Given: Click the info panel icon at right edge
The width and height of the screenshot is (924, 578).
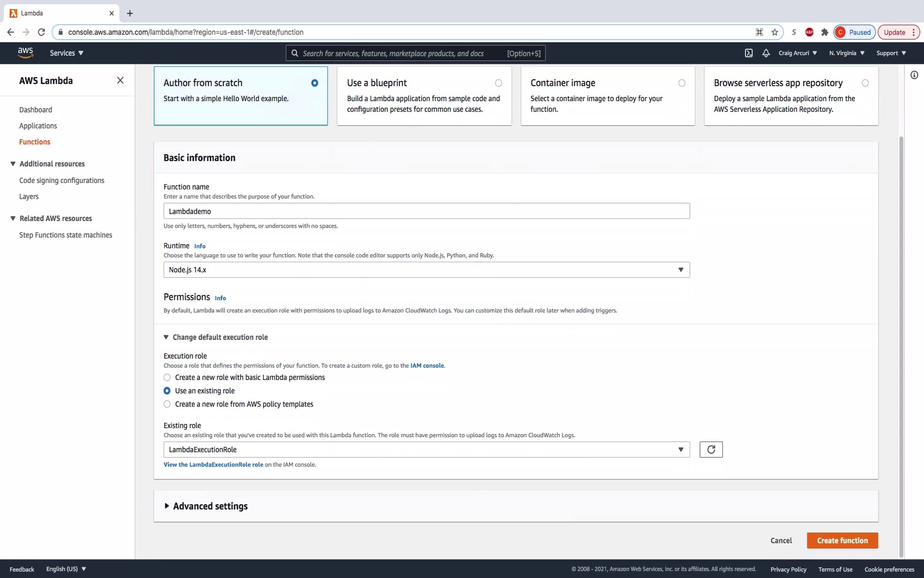Looking at the screenshot, I should [914, 75].
